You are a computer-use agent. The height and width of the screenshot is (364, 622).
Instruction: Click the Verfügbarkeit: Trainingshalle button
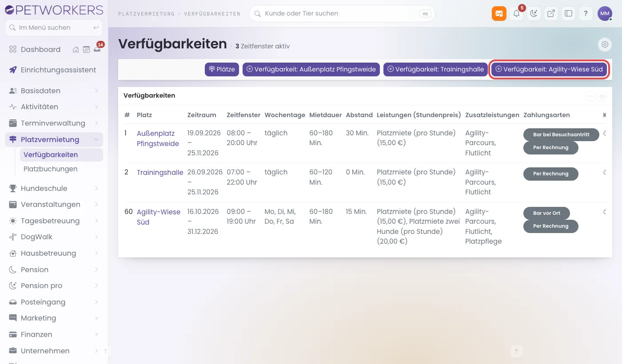pos(436,69)
